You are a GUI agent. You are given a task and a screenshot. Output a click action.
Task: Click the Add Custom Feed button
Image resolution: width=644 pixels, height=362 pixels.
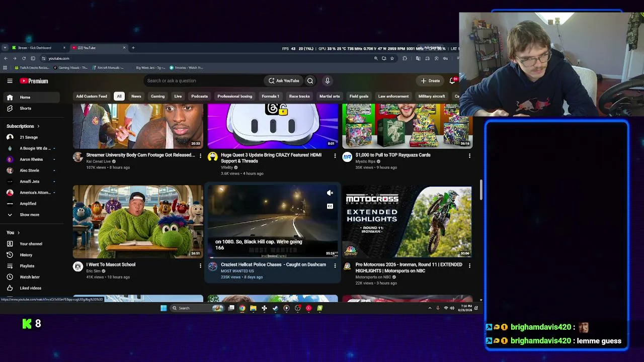(92, 96)
